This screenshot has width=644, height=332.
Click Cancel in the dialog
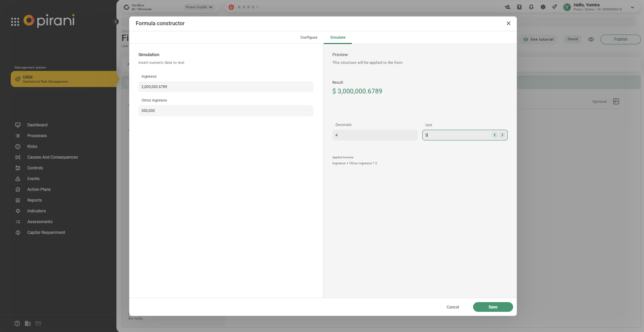[x=453, y=307]
